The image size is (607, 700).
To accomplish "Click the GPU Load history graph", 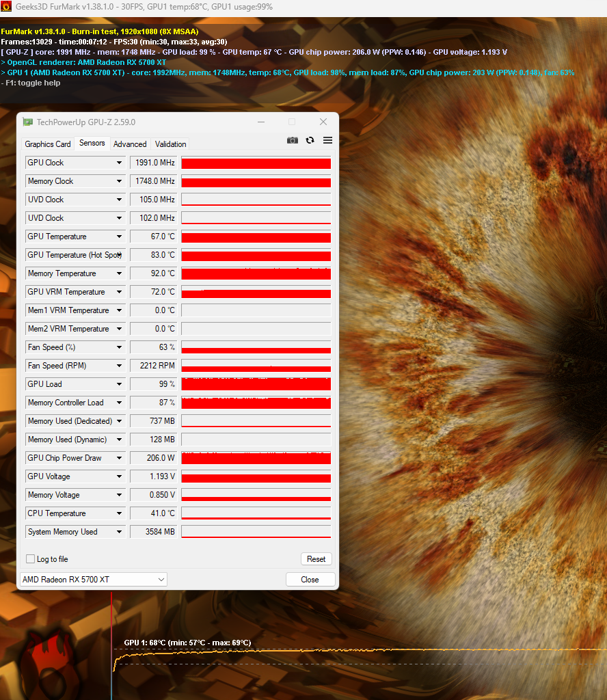I will click(x=256, y=384).
